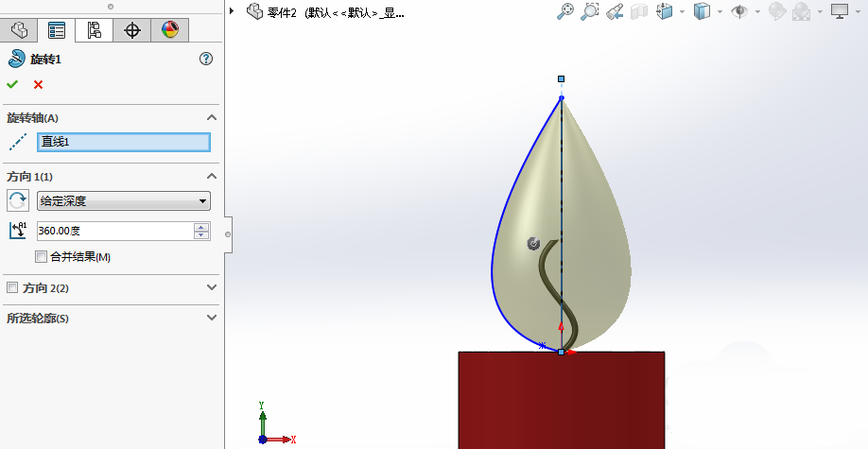Enable the 方向 2(2) checkbox
Screen dimensions: 868x449
12,287
